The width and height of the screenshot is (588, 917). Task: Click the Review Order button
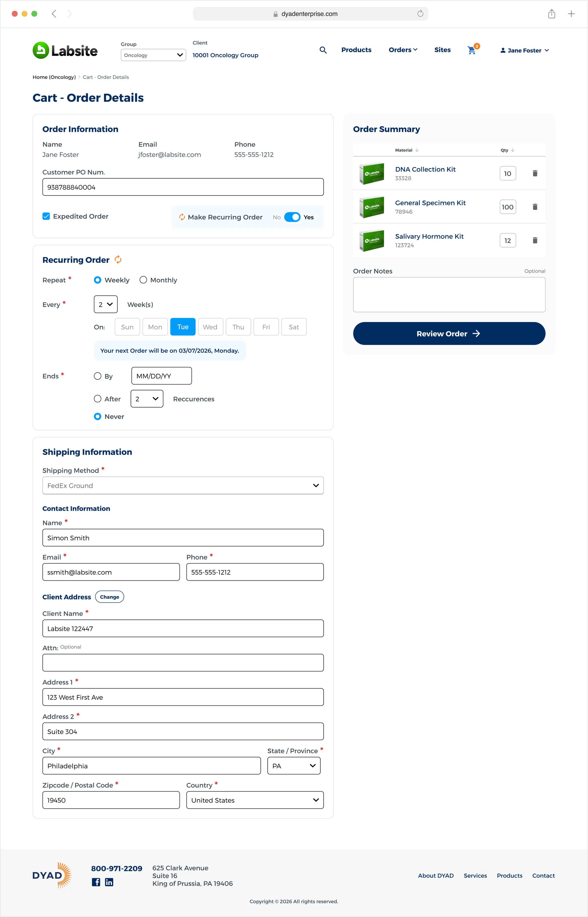pos(449,333)
